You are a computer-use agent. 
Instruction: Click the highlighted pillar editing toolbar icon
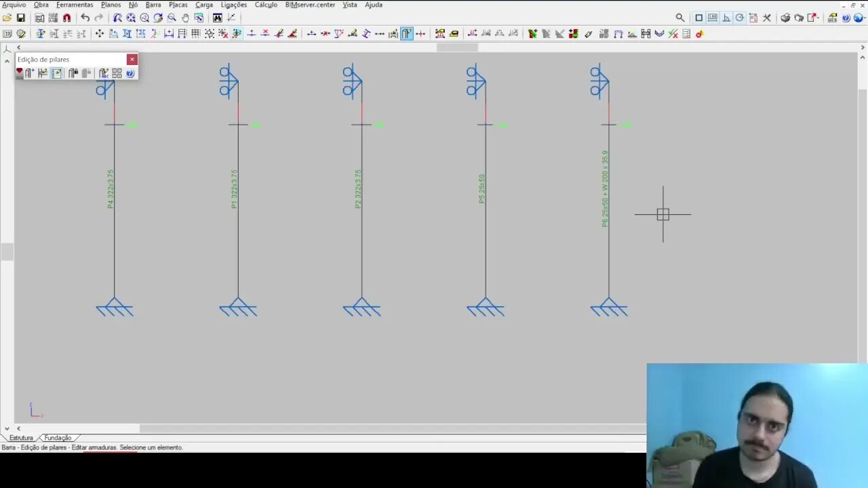click(x=407, y=34)
